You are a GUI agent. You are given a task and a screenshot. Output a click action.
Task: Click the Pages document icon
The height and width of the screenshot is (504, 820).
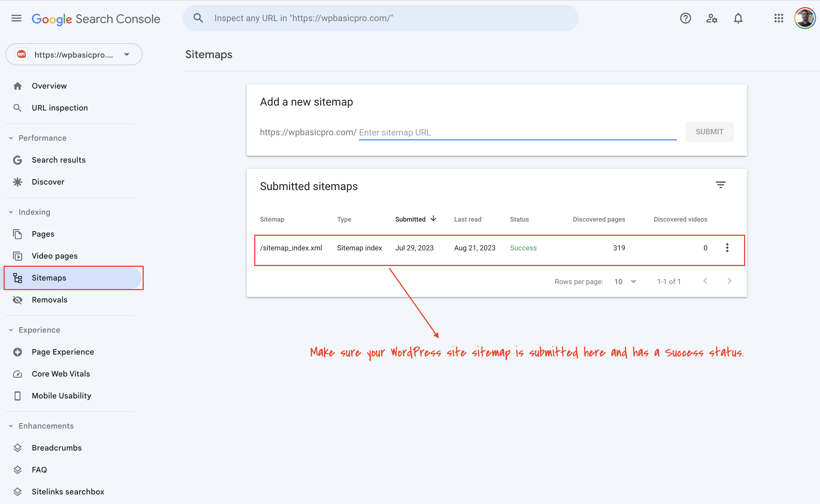pos(18,234)
